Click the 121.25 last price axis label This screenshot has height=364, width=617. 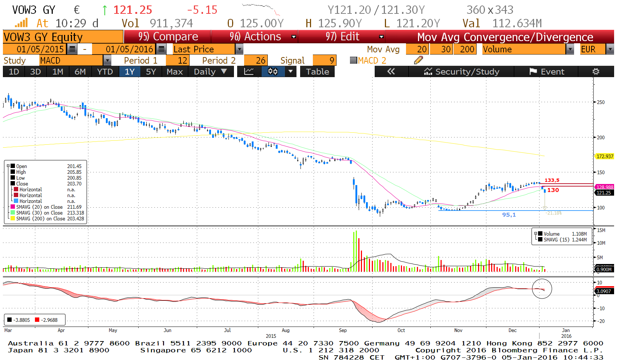click(604, 193)
